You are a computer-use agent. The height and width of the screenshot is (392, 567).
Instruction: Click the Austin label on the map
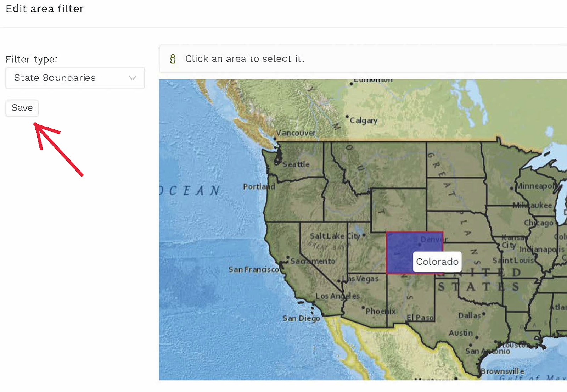click(x=461, y=333)
